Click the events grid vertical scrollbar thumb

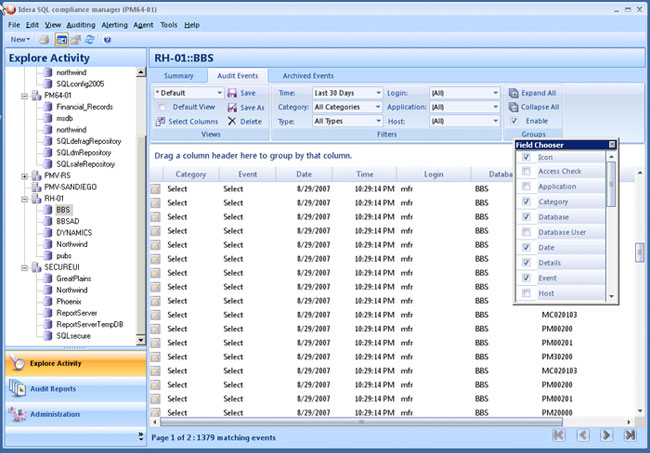pos(640,252)
